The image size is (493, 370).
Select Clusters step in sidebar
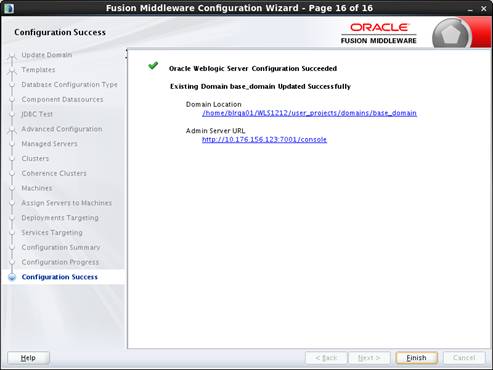click(x=35, y=158)
